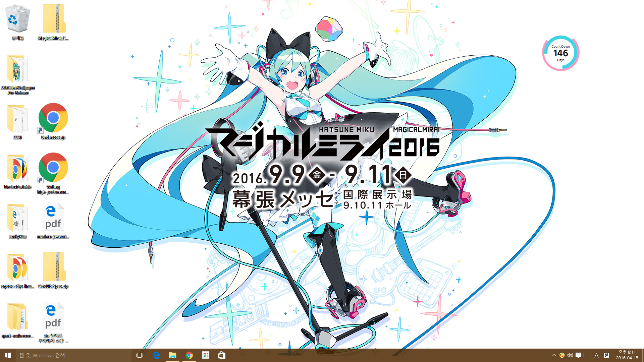Toggle the A input mode indicator

point(596,355)
